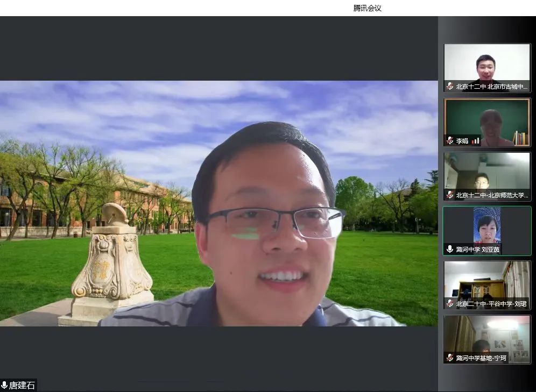Click the muted mic icon for 路河中学基地-宁珂
Image resolution: width=536 pixels, height=392 pixels.
[x=450, y=358]
